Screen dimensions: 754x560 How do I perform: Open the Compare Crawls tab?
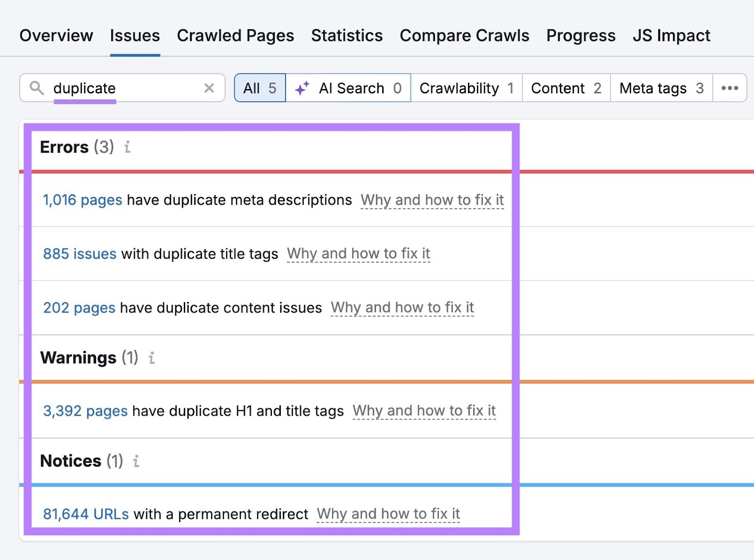464,35
